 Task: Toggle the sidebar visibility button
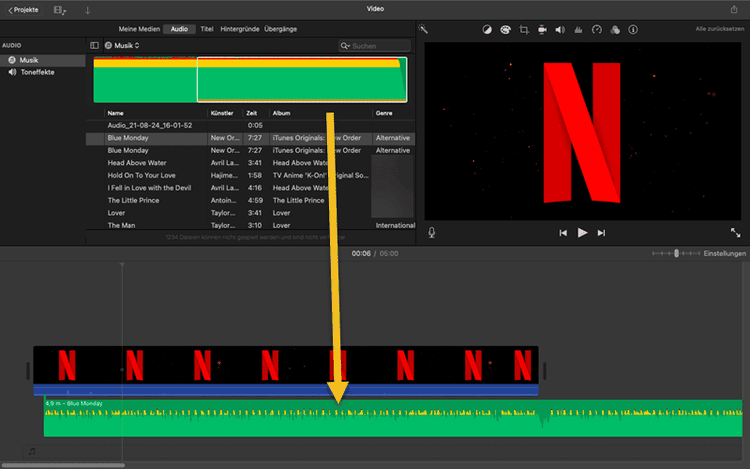pos(94,45)
